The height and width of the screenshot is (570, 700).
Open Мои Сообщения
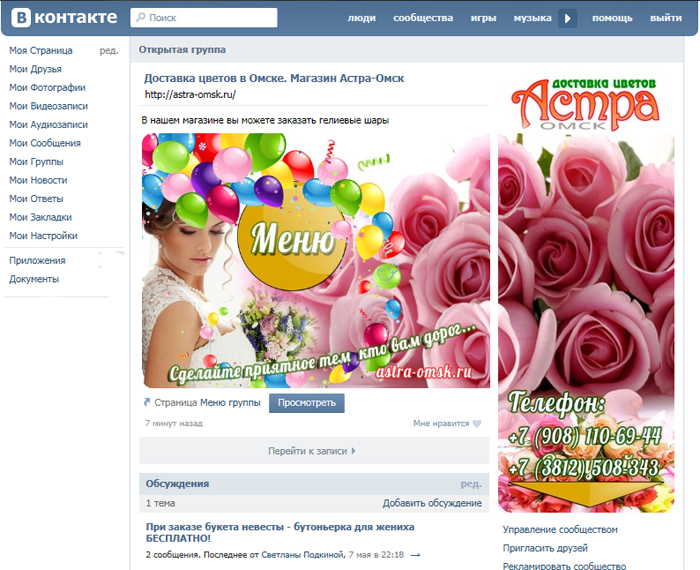pyautogui.click(x=45, y=143)
